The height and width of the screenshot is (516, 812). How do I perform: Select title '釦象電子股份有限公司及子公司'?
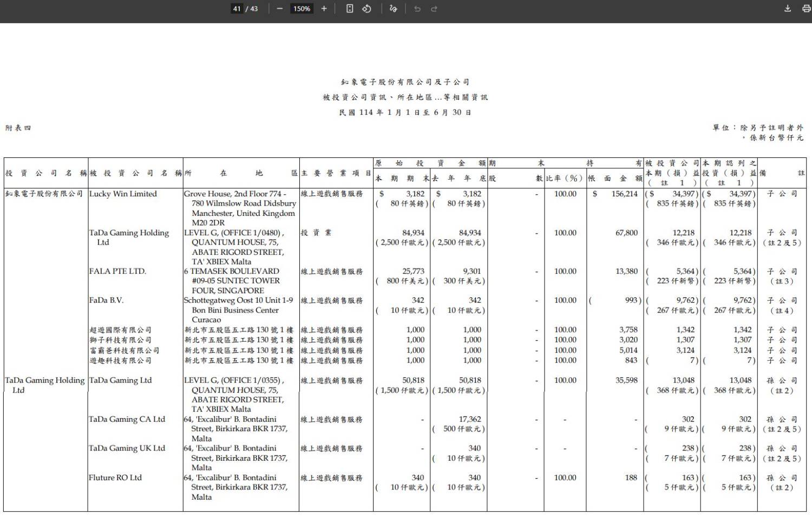pyautogui.click(x=405, y=82)
